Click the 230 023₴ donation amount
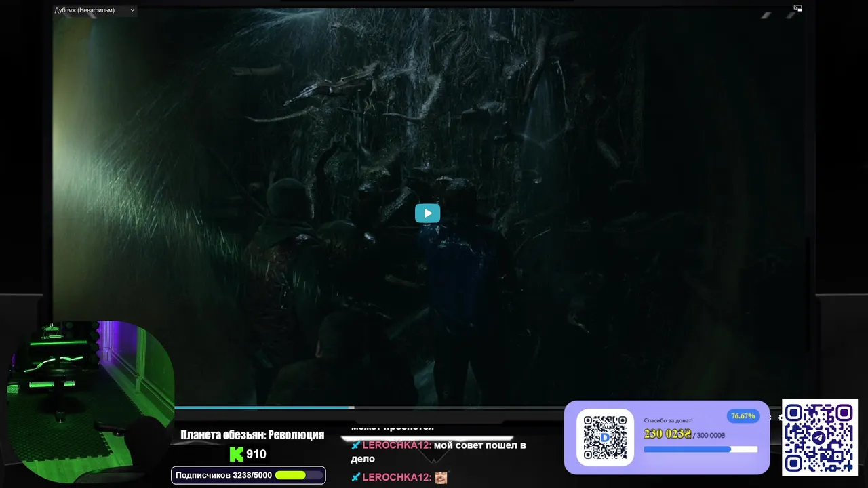868x488 pixels. 667,434
